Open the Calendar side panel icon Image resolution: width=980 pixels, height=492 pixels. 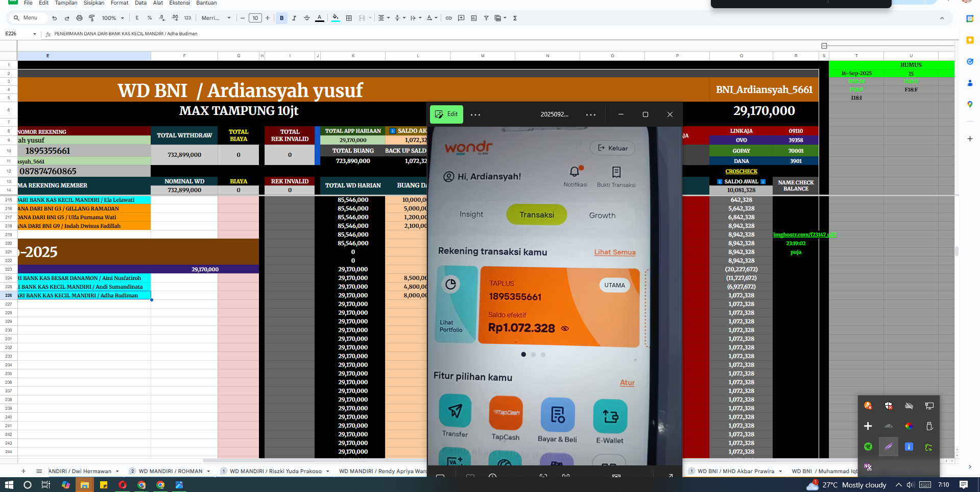(x=970, y=18)
